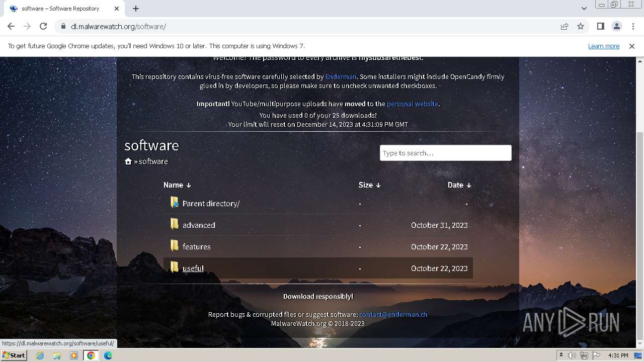The height and width of the screenshot is (362, 644).
Task: Click the advanced row folder icon
Action: tap(174, 224)
